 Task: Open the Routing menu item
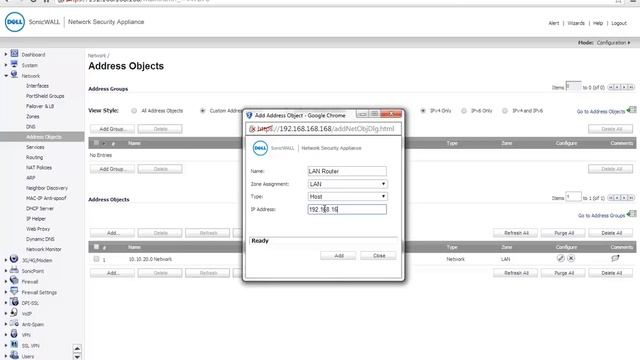(34, 157)
